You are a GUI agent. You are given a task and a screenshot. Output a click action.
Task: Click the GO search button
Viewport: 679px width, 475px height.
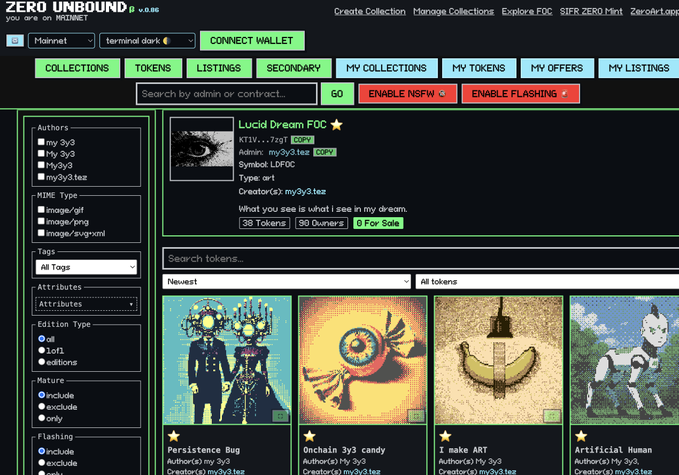337,94
